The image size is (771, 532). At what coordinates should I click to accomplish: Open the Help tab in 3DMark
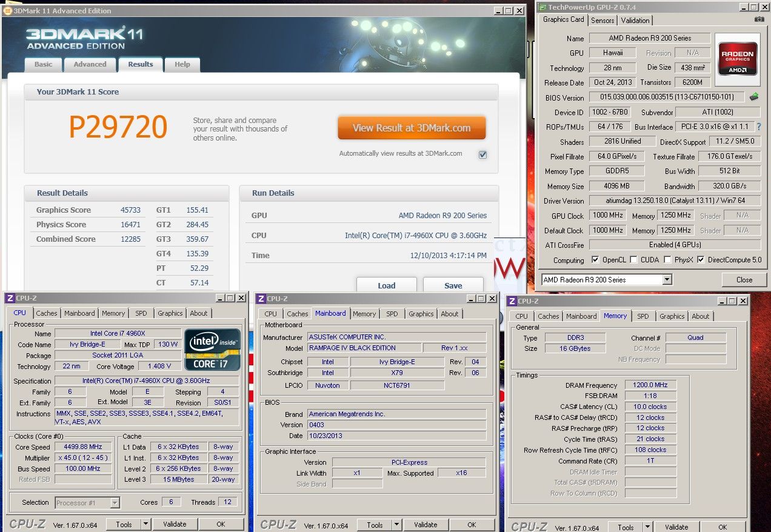point(182,64)
